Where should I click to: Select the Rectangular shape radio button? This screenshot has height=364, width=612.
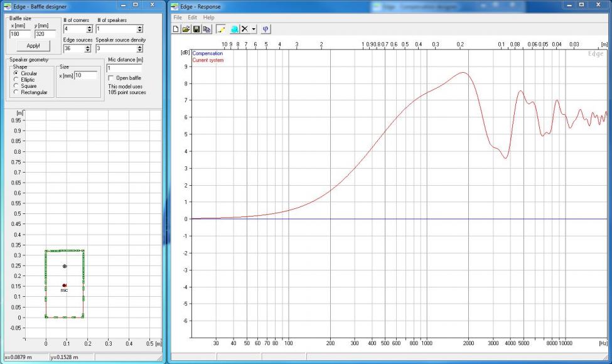16,92
